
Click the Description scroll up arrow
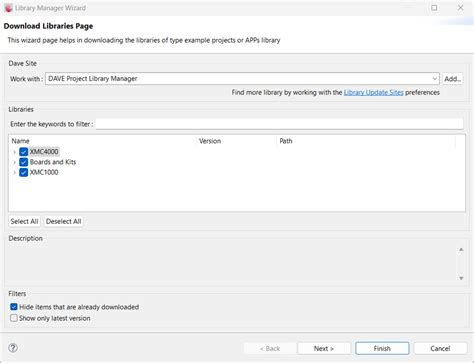tap(461, 250)
